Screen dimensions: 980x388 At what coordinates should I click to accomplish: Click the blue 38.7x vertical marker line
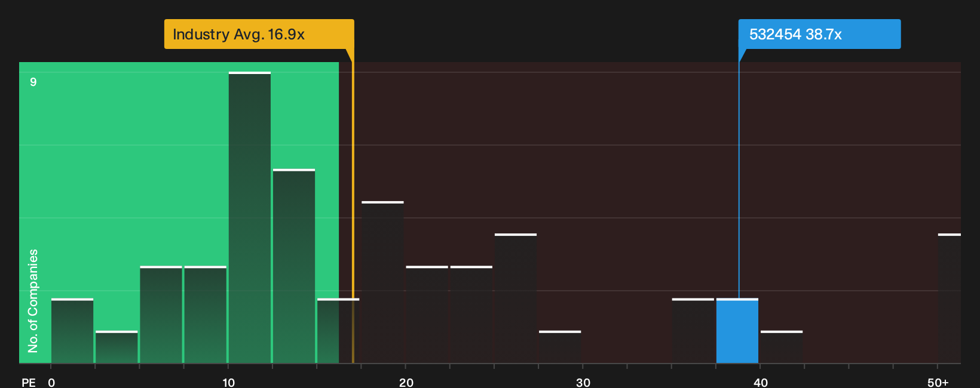[739, 179]
